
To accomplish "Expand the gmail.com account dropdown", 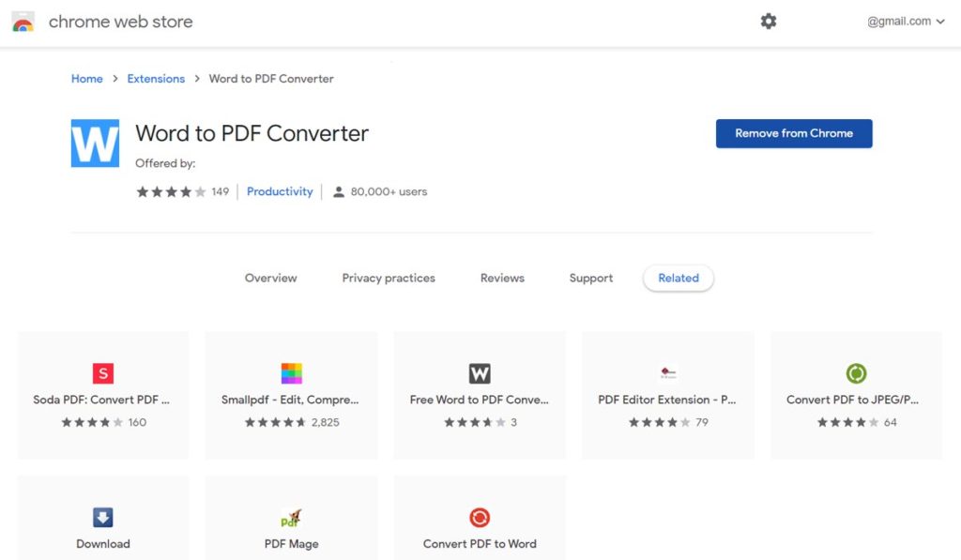I will pyautogui.click(x=906, y=22).
